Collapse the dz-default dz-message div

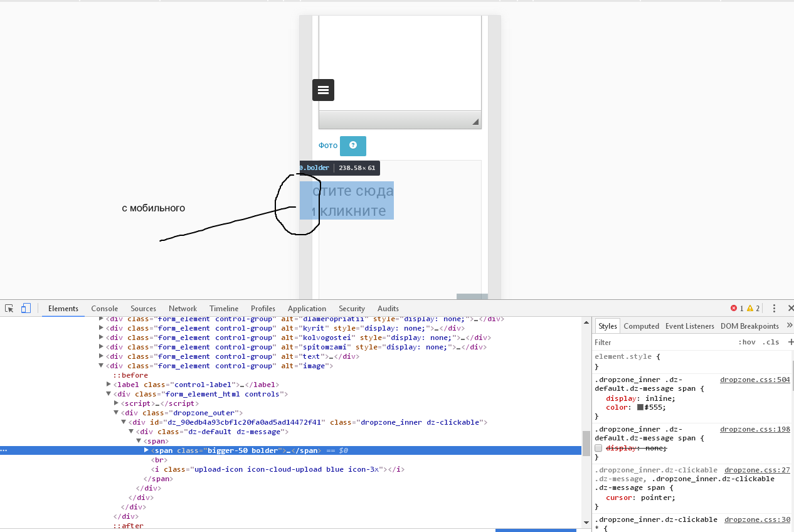132,432
